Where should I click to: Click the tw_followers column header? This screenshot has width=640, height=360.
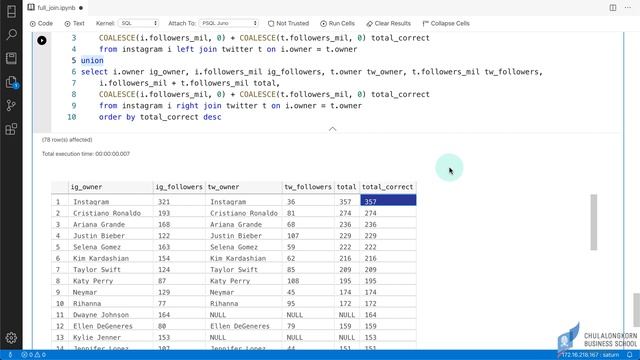[308, 187]
